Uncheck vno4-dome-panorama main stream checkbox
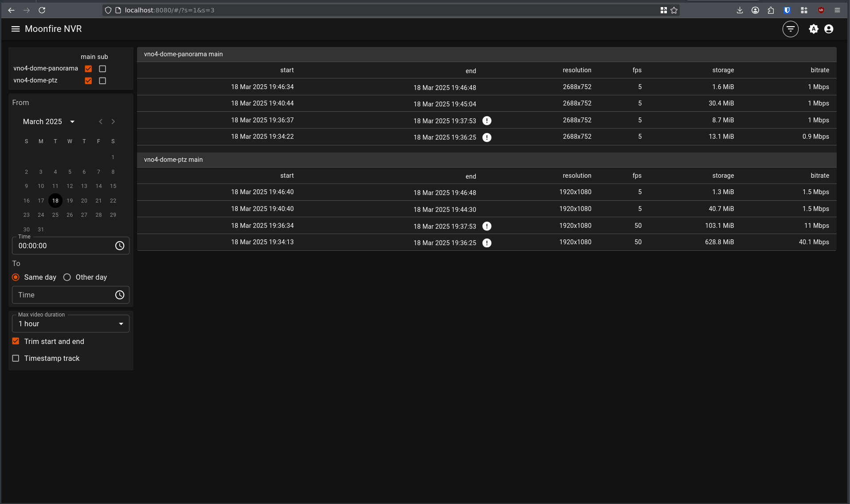This screenshot has width=850, height=504. click(x=88, y=69)
